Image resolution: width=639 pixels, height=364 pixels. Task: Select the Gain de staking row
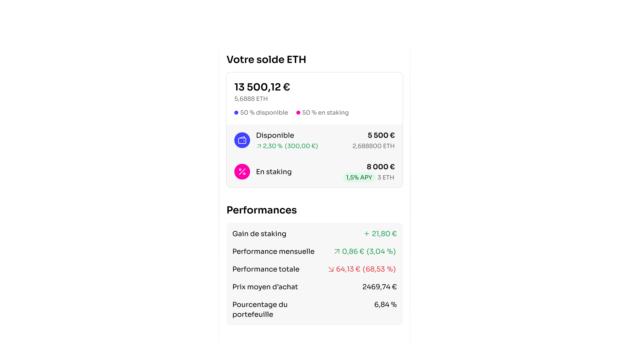314,234
